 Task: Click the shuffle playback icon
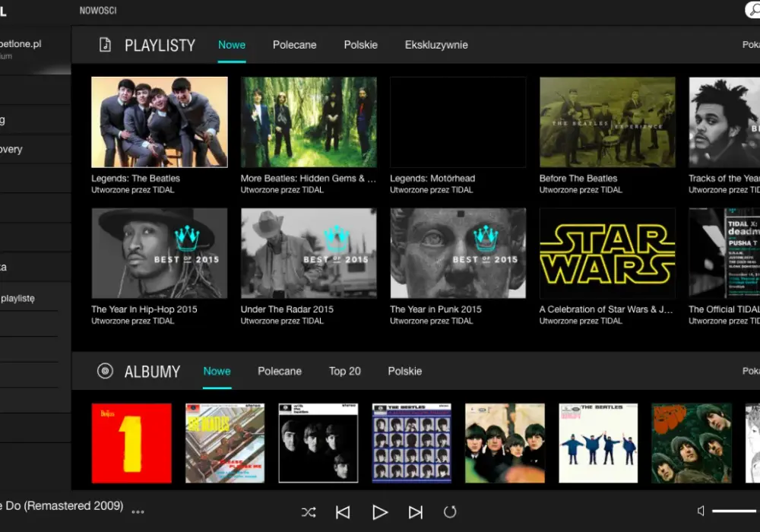[309, 512]
